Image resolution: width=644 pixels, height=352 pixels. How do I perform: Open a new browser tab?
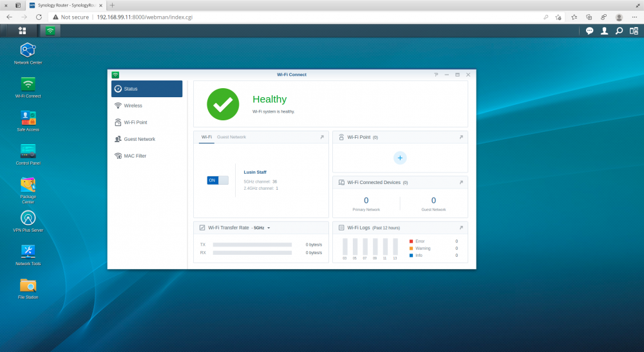click(x=112, y=5)
